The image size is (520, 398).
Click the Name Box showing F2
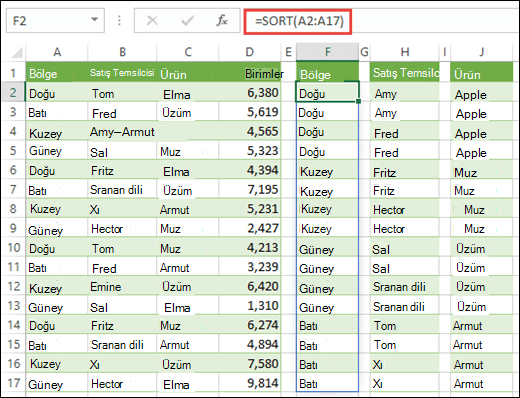tap(55, 21)
